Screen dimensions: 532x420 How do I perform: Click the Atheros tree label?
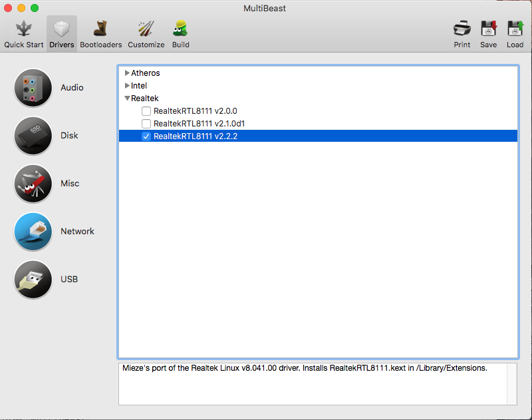(x=145, y=73)
